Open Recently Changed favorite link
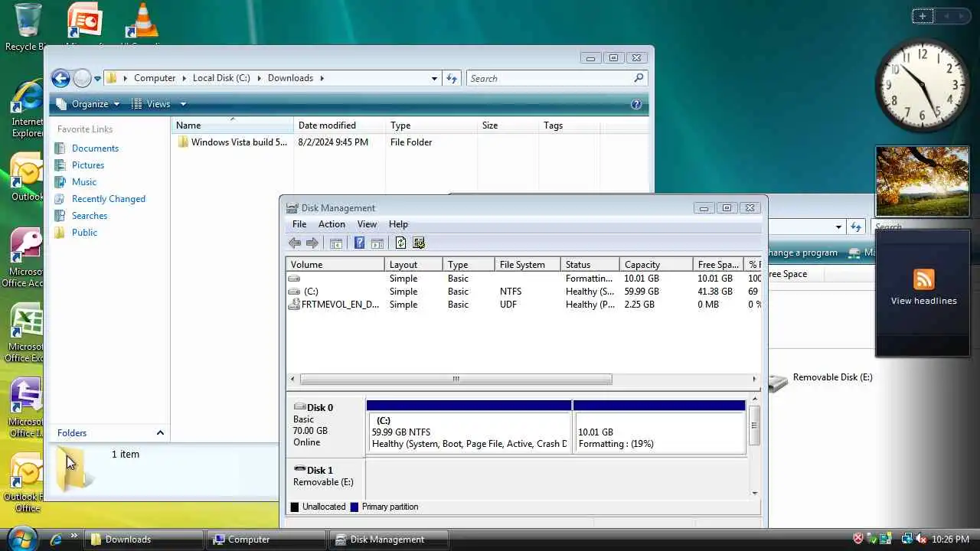The image size is (980, 551). coord(108,199)
